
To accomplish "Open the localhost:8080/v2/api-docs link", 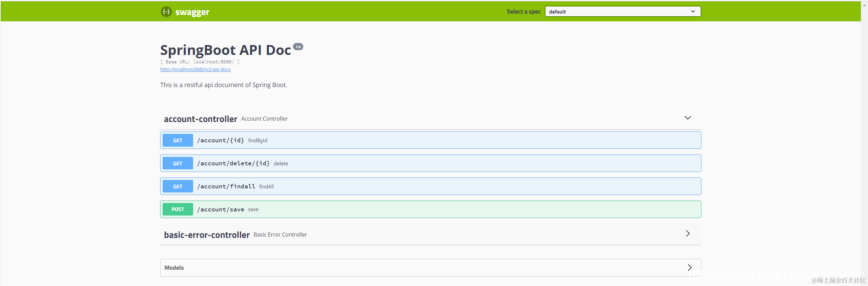I will pos(195,69).
